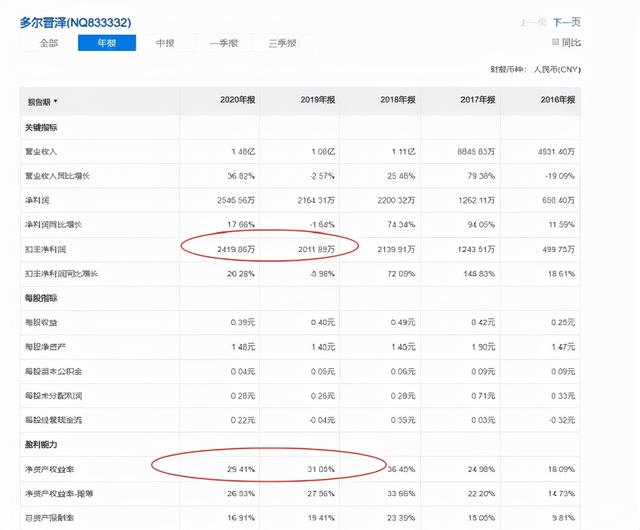The image size is (640, 530).
Task: Select the 净利润同比增长 row label
Action: point(53,225)
